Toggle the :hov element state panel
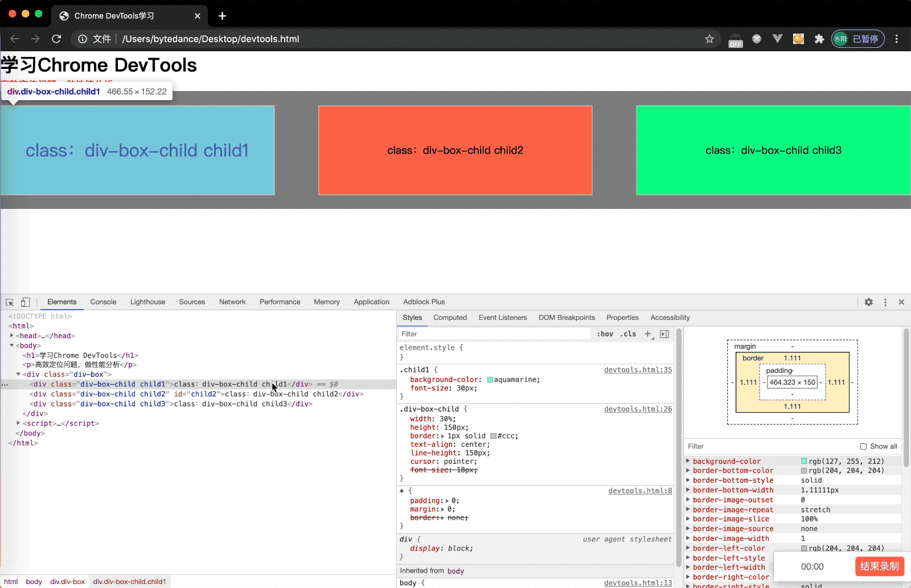The height and width of the screenshot is (588, 911). pyautogui.click(x=605, y=334)
